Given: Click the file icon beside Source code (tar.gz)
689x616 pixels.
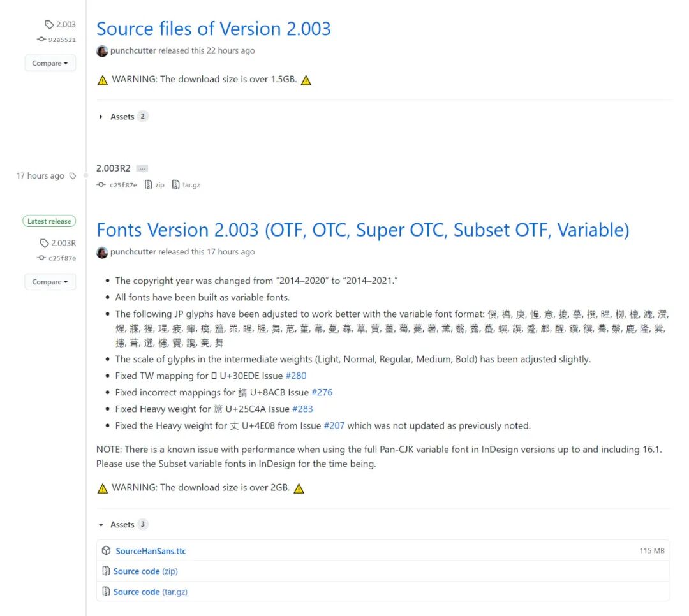Looking at the screenshot, I should (x=106, y=591).
